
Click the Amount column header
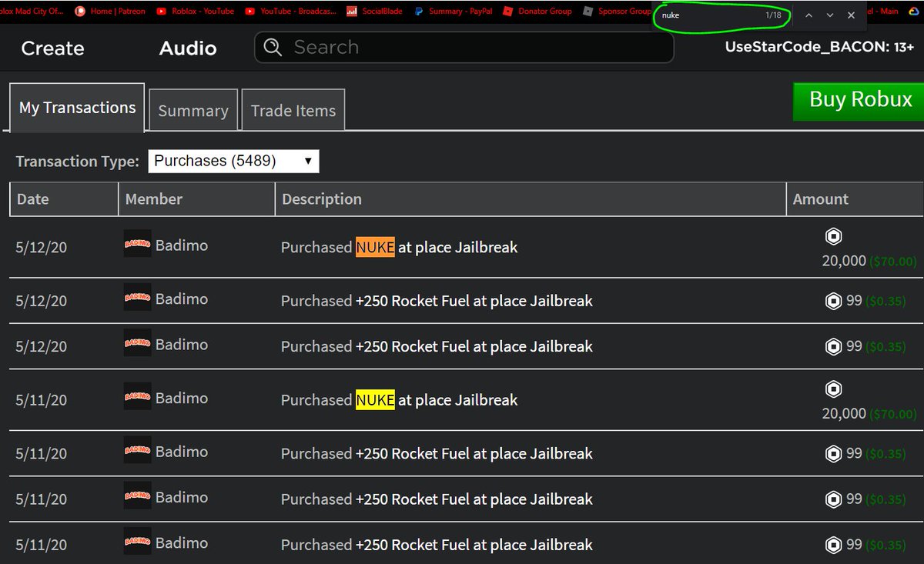[855, 199]
